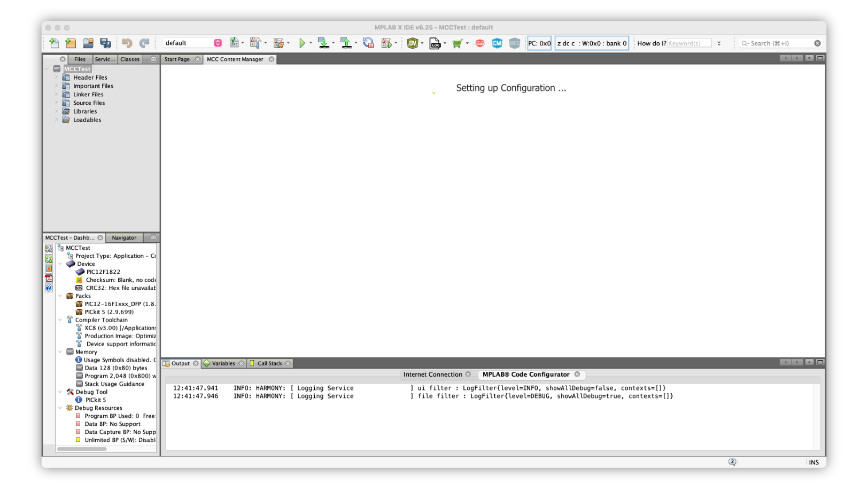Image resolution: width=868 pixels, height=489 pixels.
Task: Close the Internet Connection output tab
Action: (468, 375)
